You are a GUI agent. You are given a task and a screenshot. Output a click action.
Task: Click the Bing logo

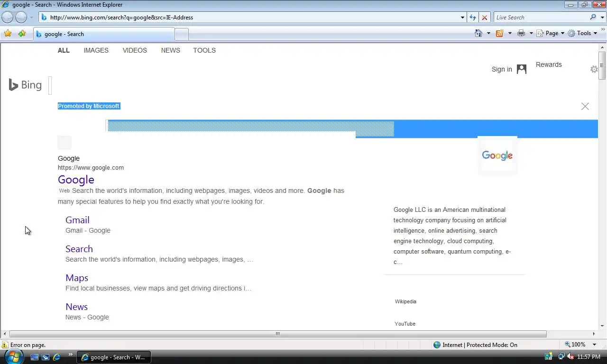(25, 85)
